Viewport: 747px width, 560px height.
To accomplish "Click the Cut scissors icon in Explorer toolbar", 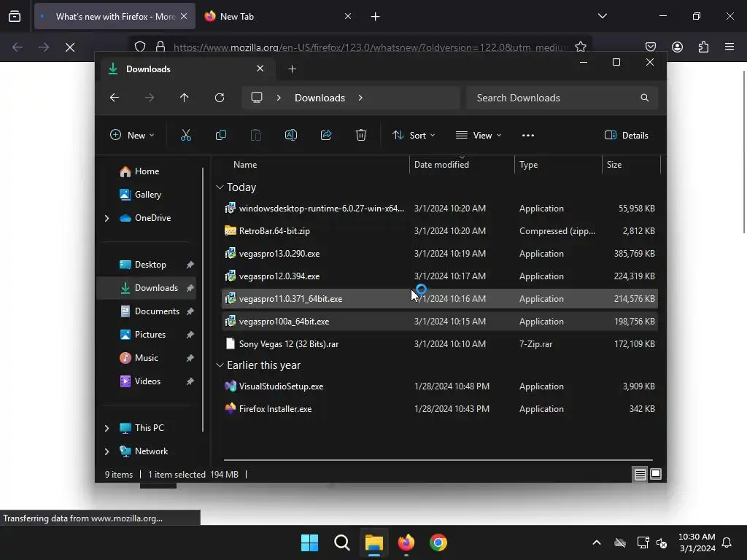I will [186, 135].
